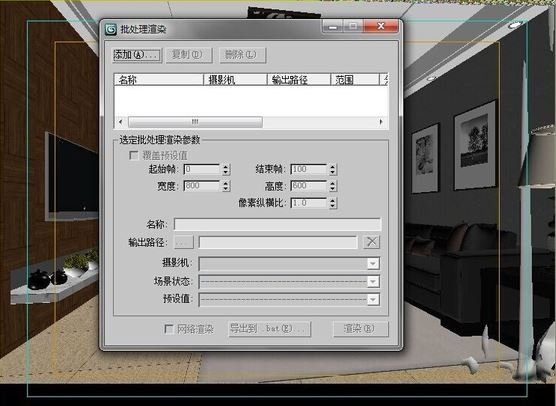Click the list's left scroll arrow
Viewport: 556px width, 406px height.
click(x=121, y=122)
